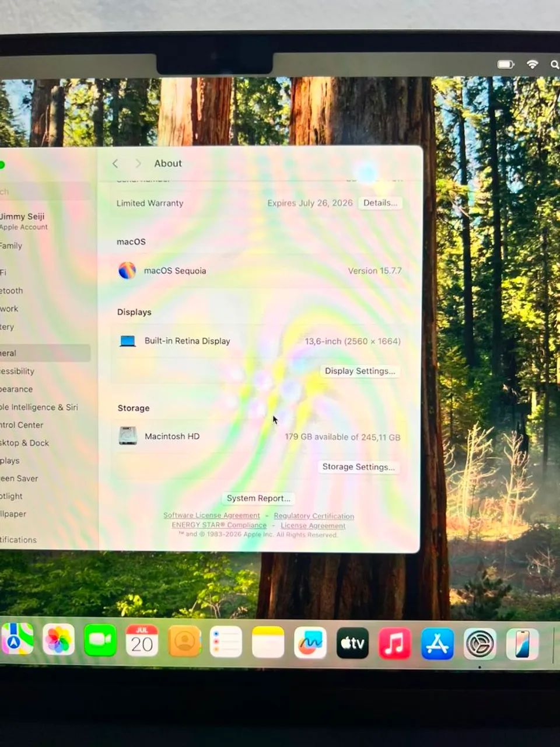
Task: Click '179 GB available of 245,11 GB'
Action: (342, 437)
